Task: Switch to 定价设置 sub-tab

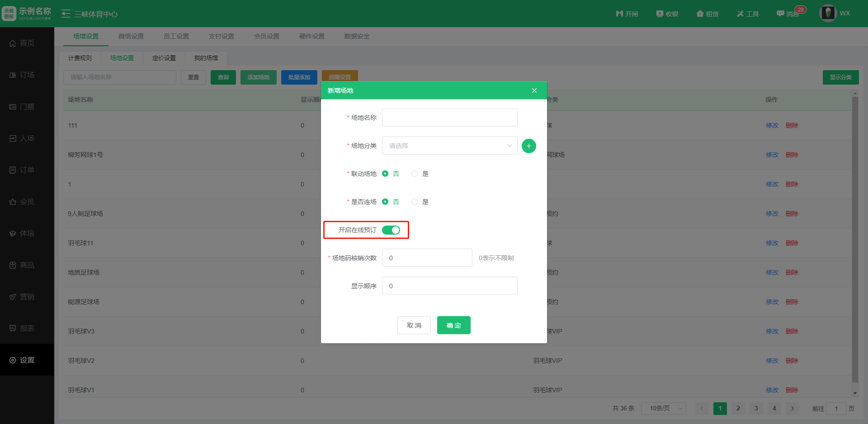Action: point(164,58)
